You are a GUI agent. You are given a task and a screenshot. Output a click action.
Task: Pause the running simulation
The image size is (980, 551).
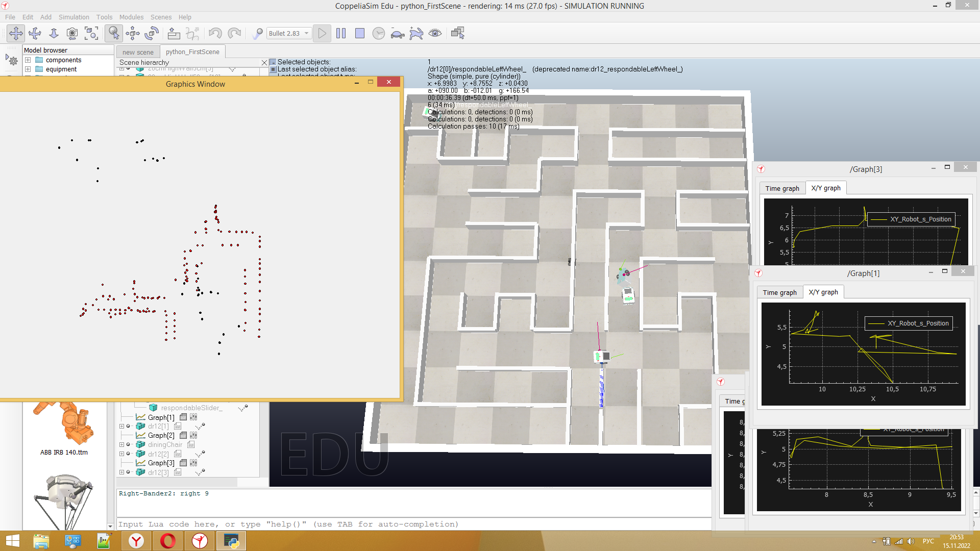pos(341,34)
